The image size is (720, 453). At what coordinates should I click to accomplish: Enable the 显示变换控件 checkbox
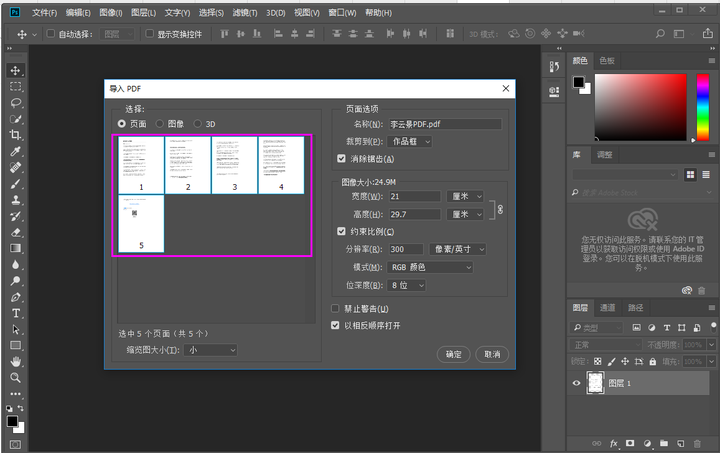tap(150, 34)
